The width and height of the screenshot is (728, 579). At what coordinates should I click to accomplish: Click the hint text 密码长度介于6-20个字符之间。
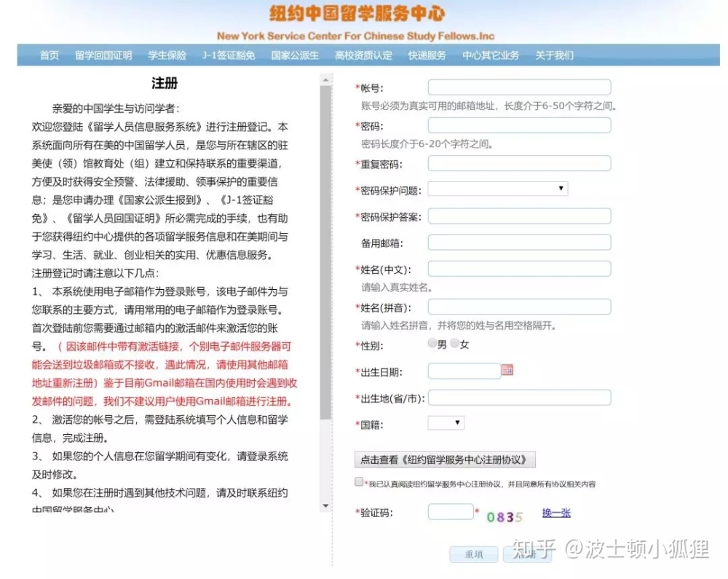click(x=427, y=144)
